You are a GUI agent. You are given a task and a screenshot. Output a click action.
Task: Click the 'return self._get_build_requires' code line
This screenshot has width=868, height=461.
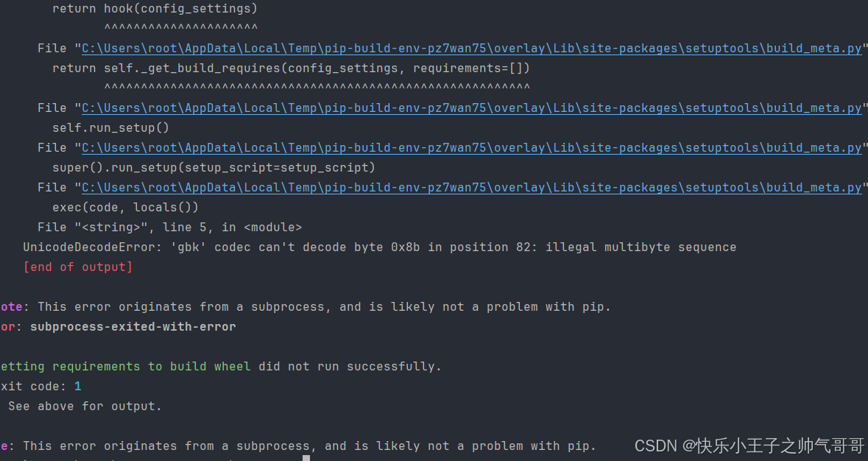tap(291, 68)
